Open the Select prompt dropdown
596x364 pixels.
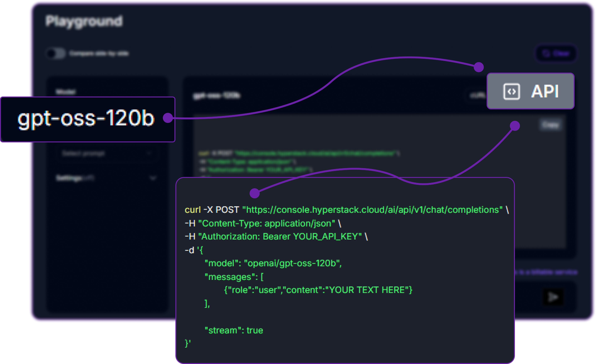point(108,153)
